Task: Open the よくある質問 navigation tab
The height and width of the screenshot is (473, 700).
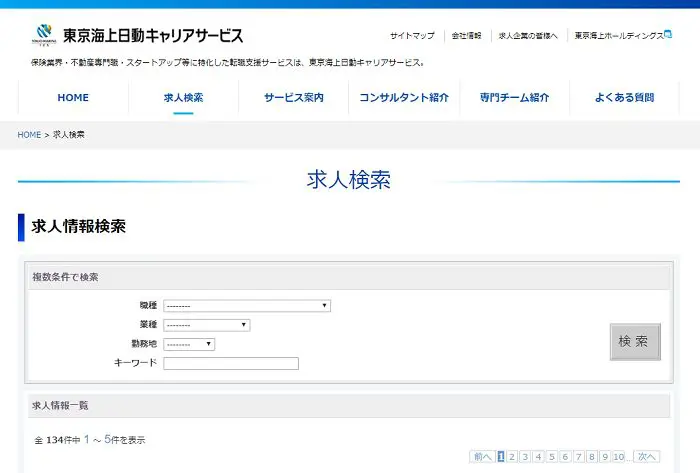Action: click(x=625, y=97)
